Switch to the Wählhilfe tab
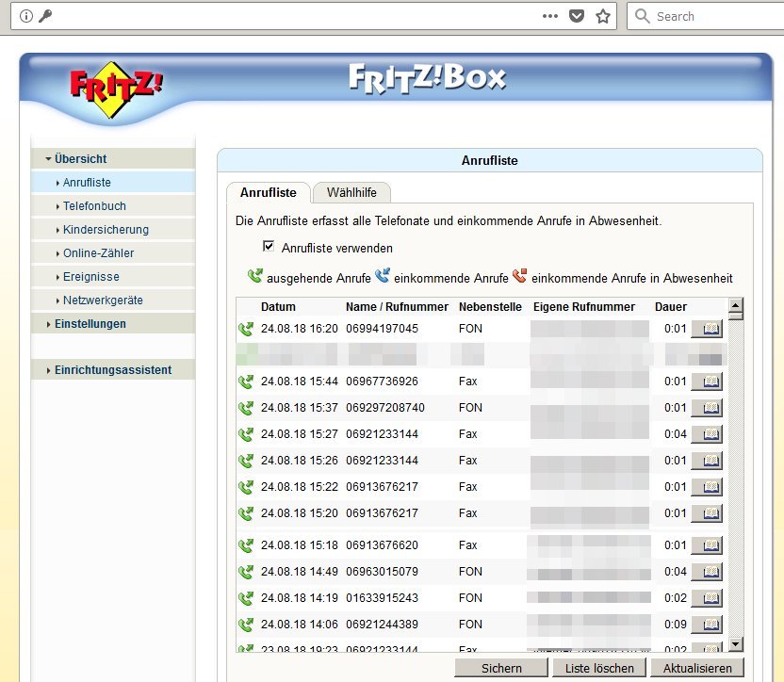 (x=351, y=193)
